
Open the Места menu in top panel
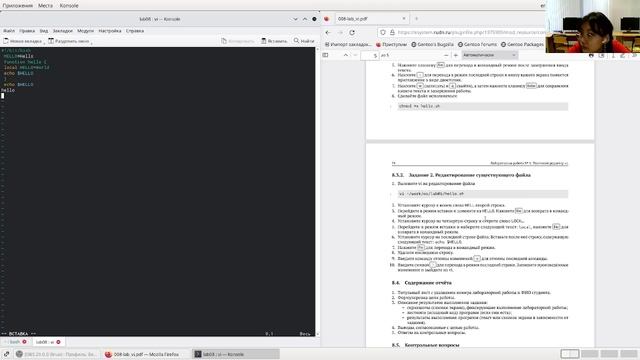tap(45, 6)
